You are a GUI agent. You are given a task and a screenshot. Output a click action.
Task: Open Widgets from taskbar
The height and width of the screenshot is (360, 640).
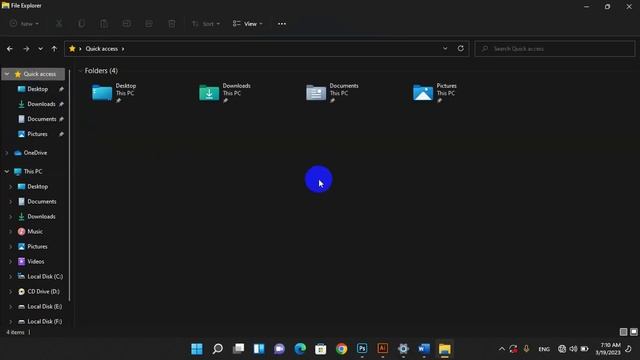tap(259, 349)
